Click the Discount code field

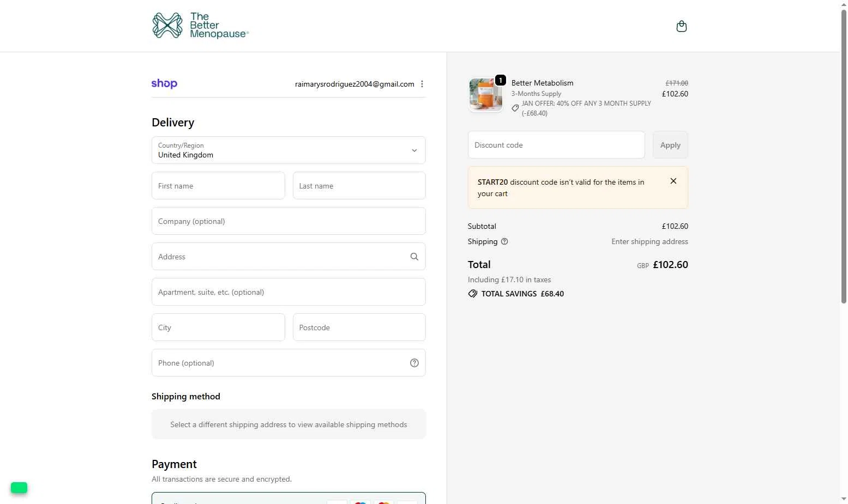556,145
